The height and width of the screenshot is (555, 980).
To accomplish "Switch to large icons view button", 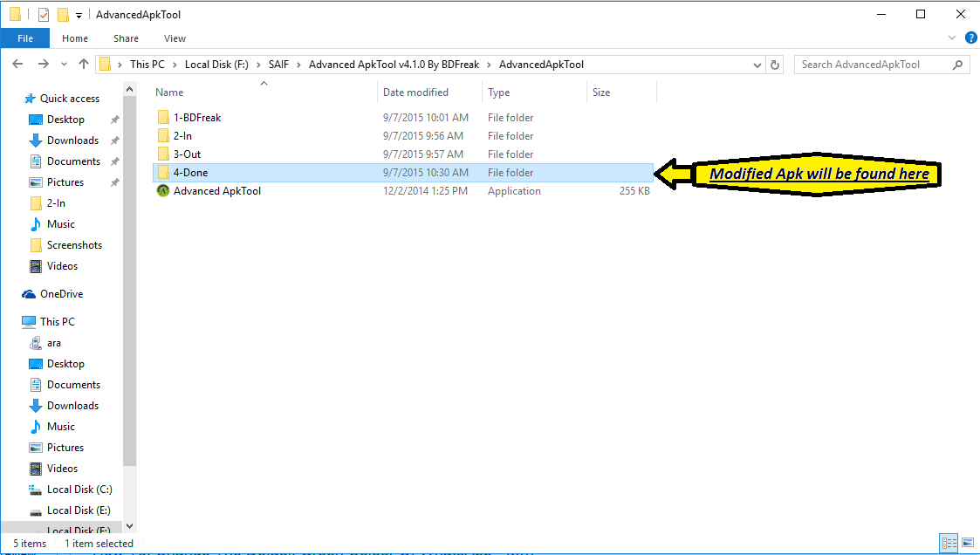I will coord(966,543).
